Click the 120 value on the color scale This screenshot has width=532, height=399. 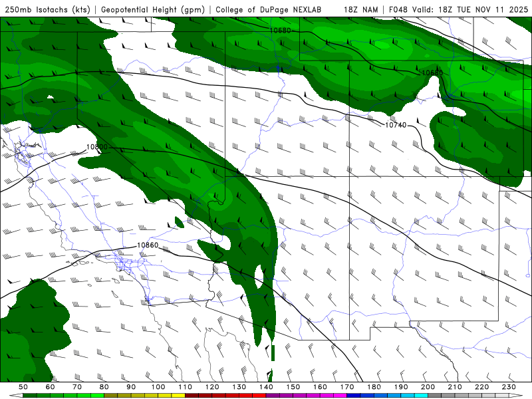click(x=212, y=387)
